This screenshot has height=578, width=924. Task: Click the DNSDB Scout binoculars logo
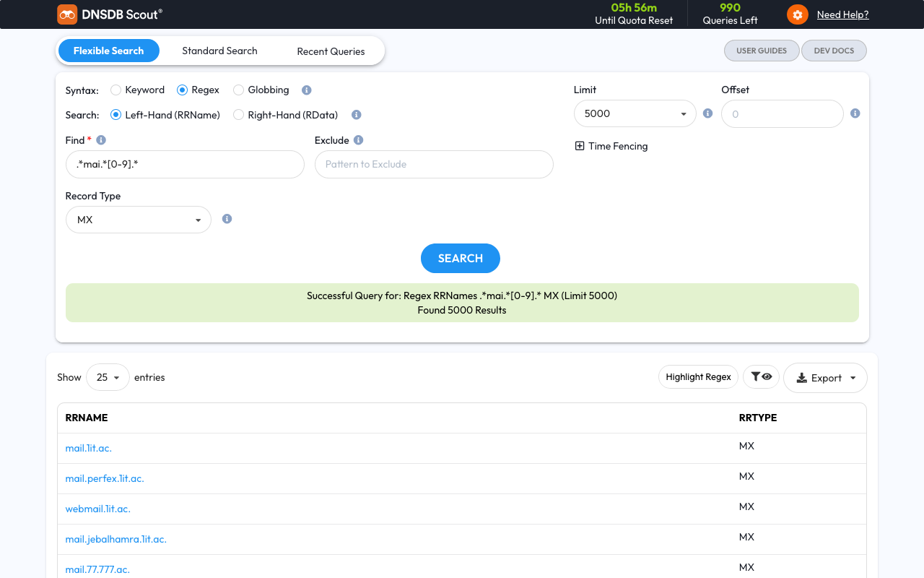pos(67,14)
